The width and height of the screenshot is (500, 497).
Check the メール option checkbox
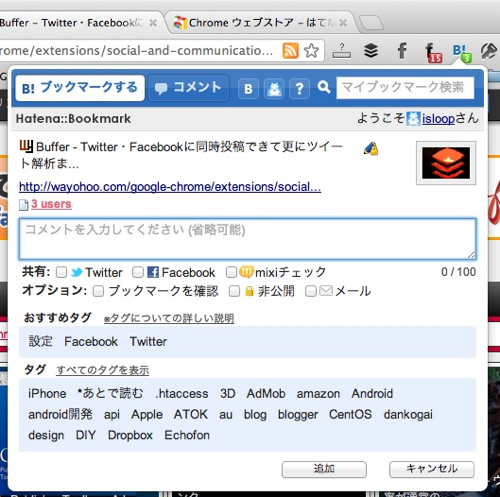click(x=311, y=291)
